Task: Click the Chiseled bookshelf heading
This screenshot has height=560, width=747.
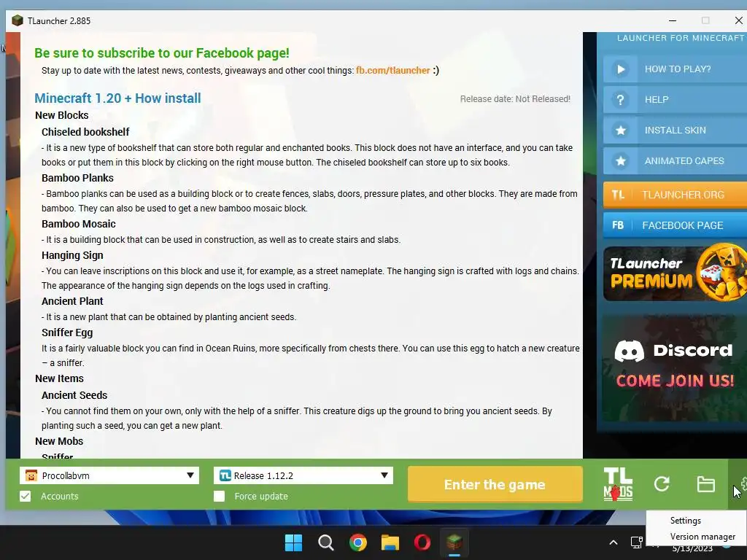Action: point(85,132)
